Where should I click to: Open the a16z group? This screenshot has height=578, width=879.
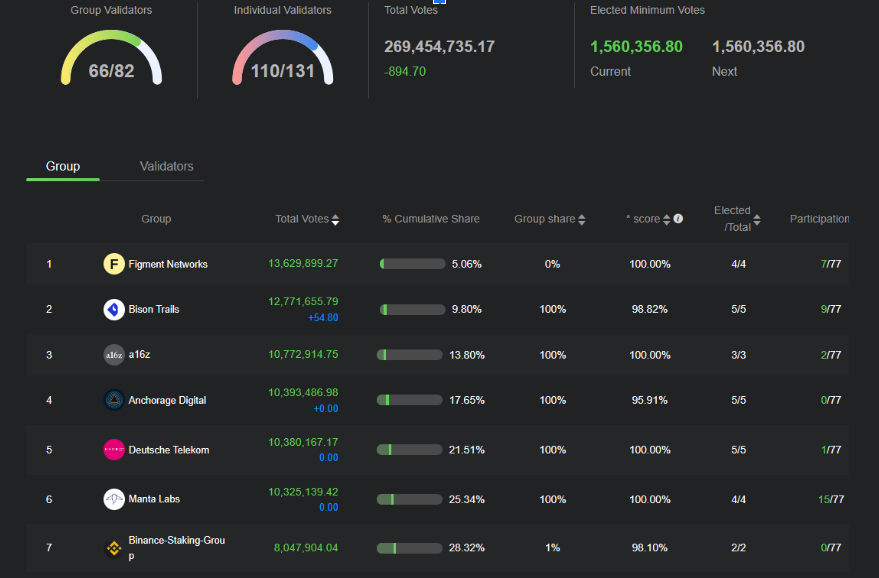click(x=139, y=354)
